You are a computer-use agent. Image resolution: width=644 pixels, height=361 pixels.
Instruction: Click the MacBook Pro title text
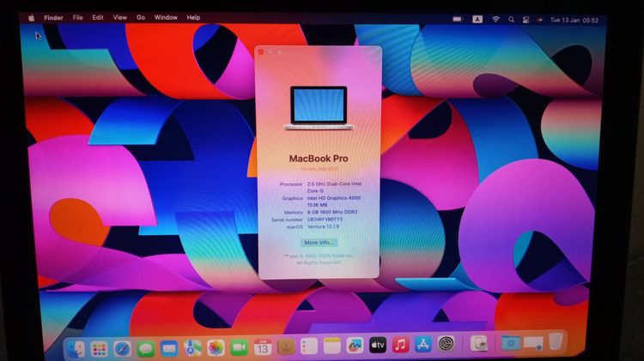coord(319,159)
